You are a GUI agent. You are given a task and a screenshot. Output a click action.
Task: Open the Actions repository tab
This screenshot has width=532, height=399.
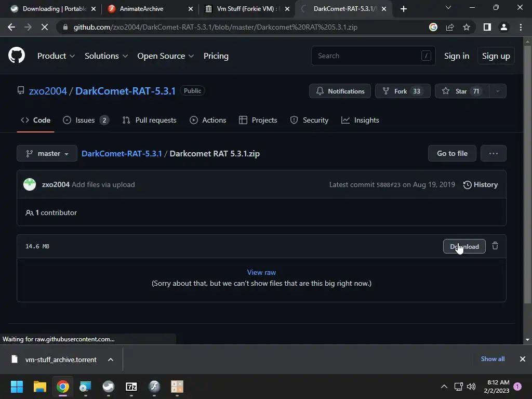(208, 120)
